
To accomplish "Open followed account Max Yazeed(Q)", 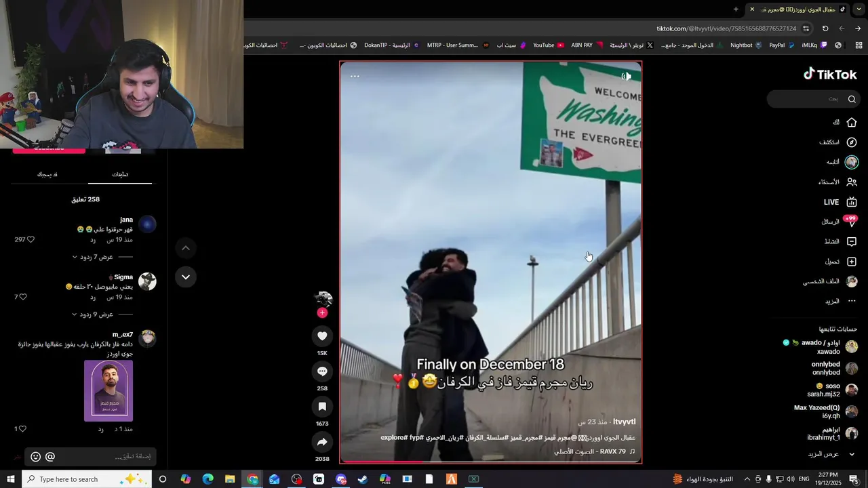I will coord(826,411).
